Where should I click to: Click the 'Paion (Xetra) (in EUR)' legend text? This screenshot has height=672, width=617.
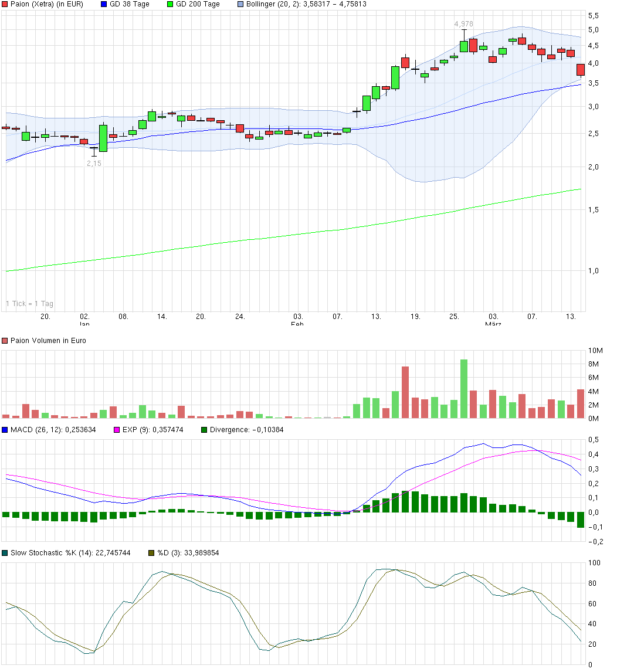(x=47, y=4)
